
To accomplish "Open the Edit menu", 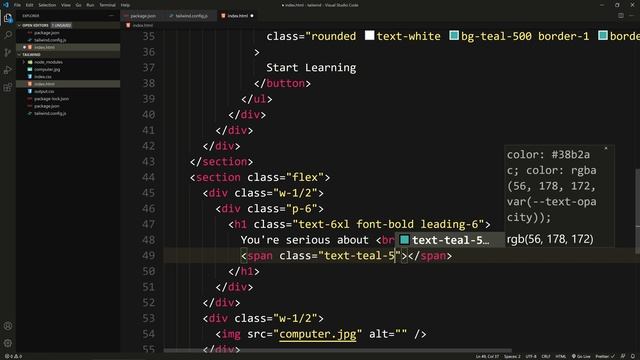I will pyautogui.click(x=29, y=5).
